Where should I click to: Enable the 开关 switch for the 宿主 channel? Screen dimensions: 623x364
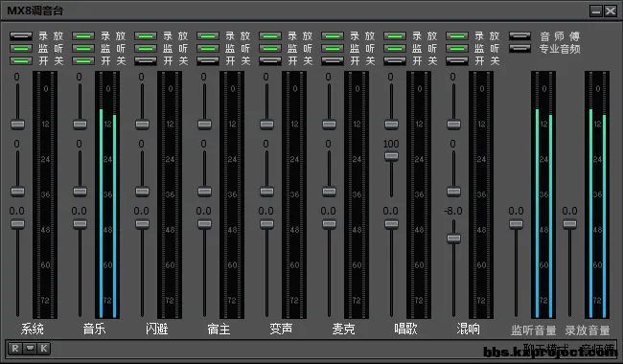click(x=208, y=61)
